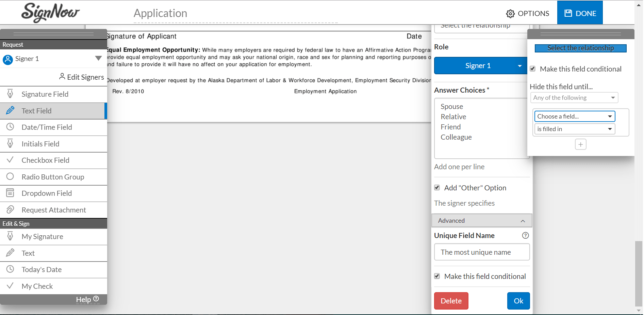644x315 pixels.
Task: Uncheck Add "Other" Option
Action: 437,187
